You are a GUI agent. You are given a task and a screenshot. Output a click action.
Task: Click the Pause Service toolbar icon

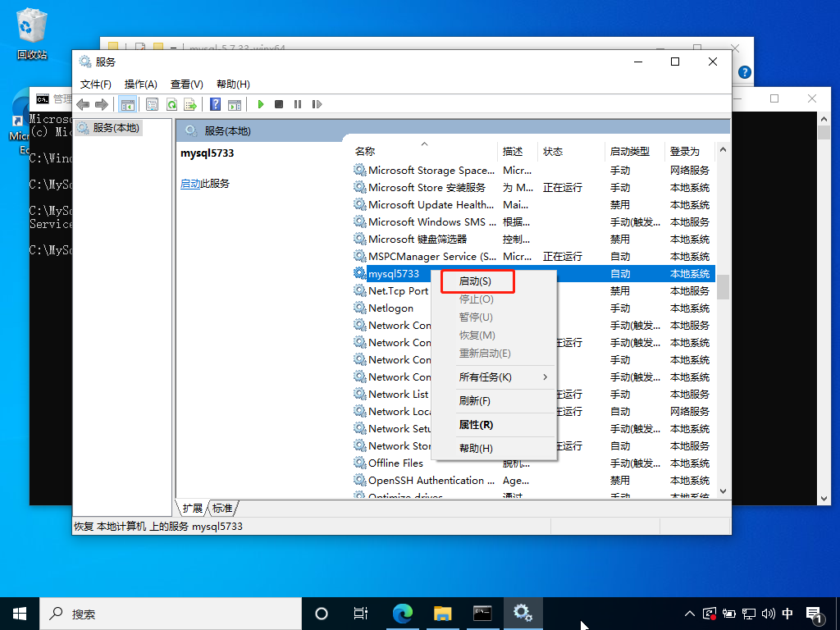pyautogui.click(x=297, y=104)
